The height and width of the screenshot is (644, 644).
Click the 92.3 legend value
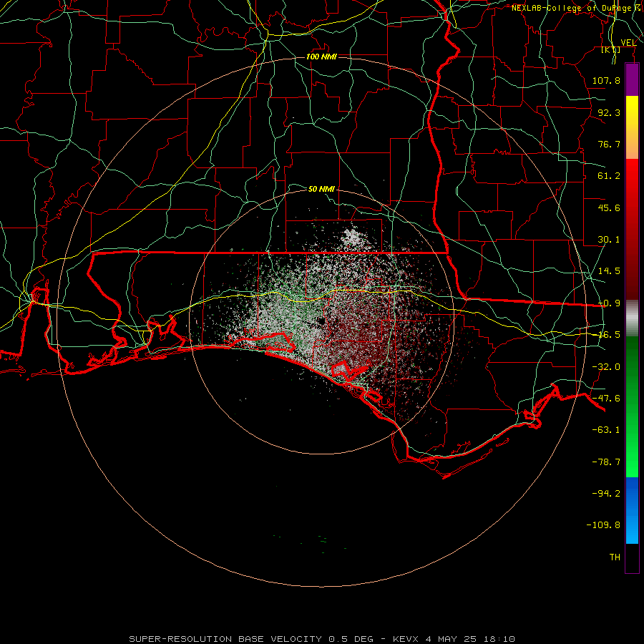[x=609, y=112]
